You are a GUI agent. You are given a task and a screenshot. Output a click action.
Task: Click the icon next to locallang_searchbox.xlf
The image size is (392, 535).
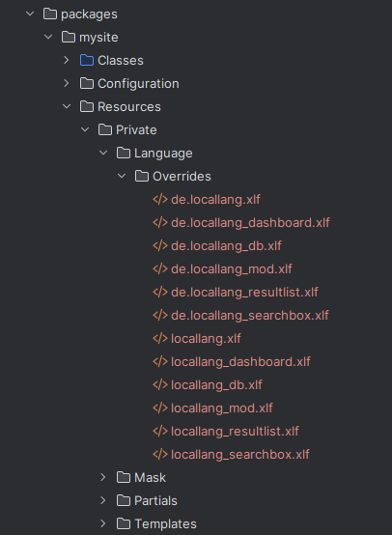[160, 455]
